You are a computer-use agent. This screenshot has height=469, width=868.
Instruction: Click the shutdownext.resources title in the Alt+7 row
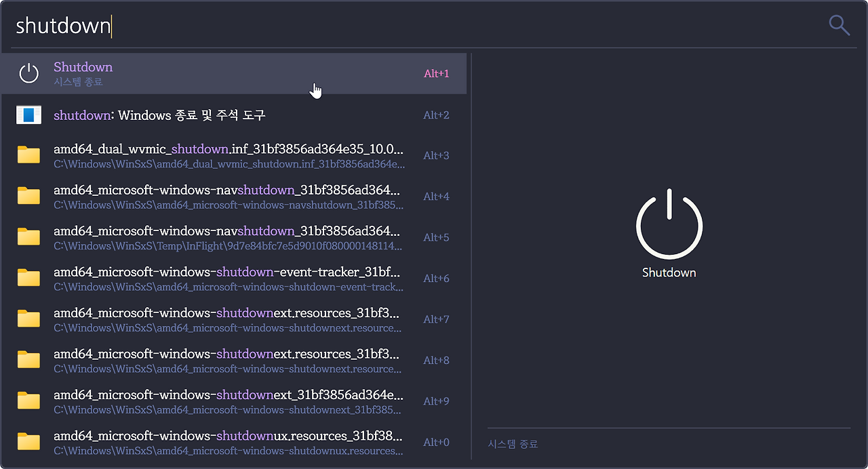[226, 313]
